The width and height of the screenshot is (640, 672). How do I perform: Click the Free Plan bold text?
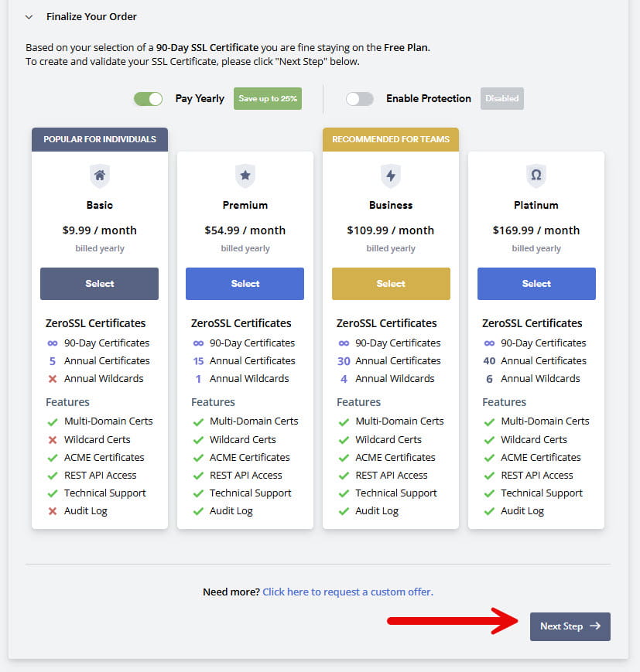pos(406,48)
